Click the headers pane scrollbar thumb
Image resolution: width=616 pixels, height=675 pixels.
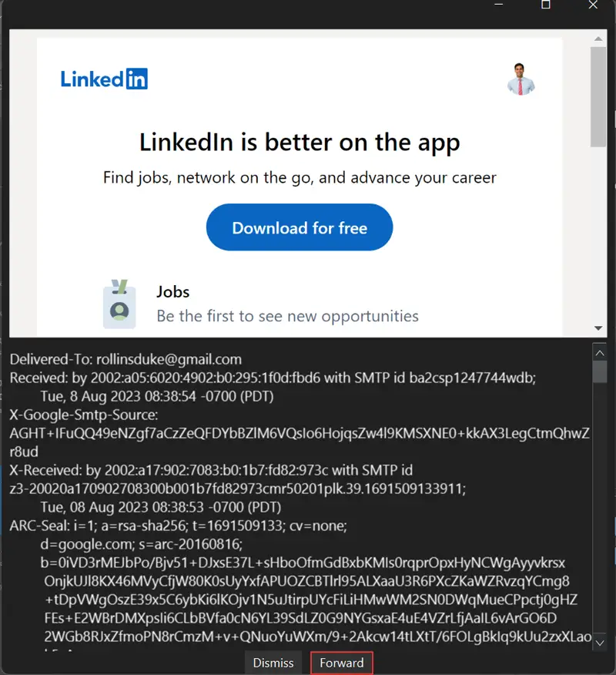point(601,372)
